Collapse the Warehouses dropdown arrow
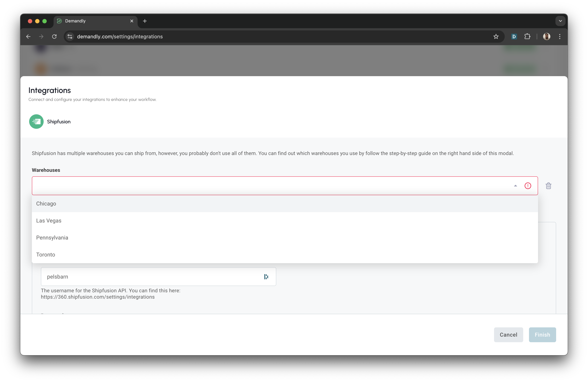This screenshot has width=588, height=382. tap(515, 186)
